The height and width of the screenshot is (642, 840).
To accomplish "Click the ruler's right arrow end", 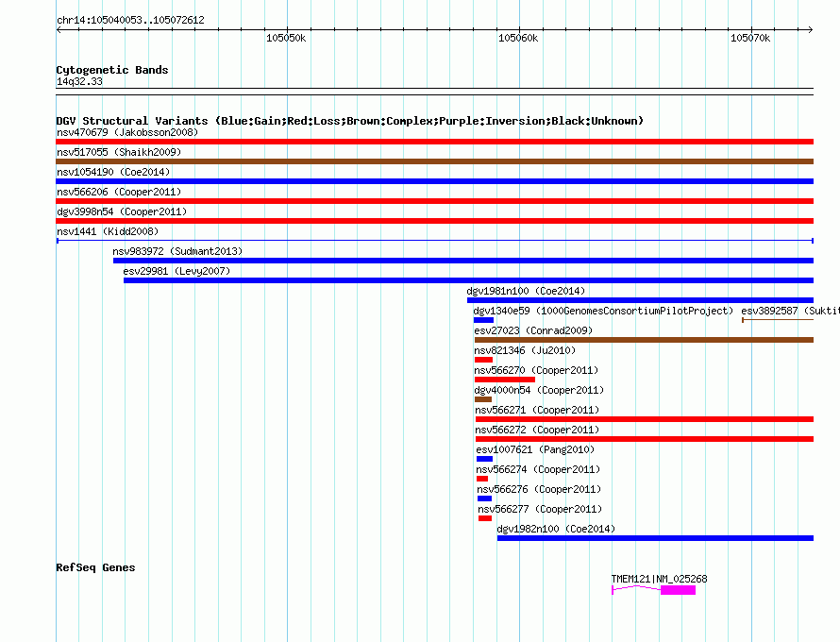I will (811, 30).
